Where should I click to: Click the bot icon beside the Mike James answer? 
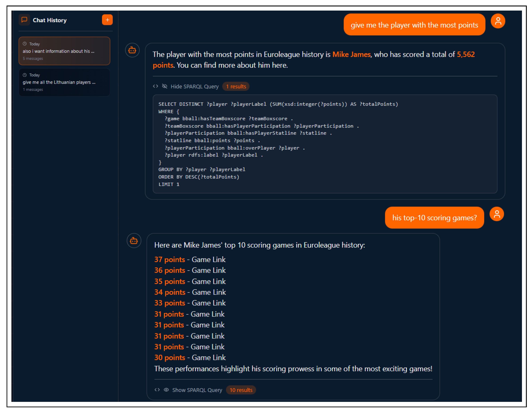[x=132, y=50]
